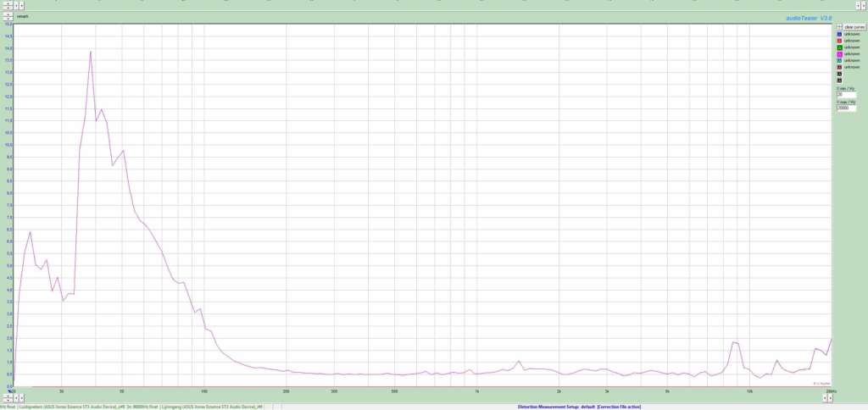Click the unknown label beside the blue marker
This screenshot has width=868, height=410.
point(852,34)
